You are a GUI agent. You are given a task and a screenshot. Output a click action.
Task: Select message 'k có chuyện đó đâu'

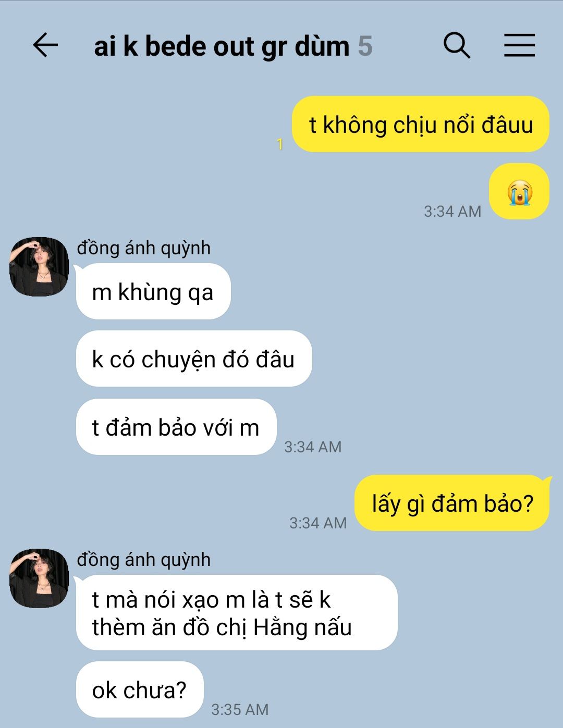coord(194,359)
